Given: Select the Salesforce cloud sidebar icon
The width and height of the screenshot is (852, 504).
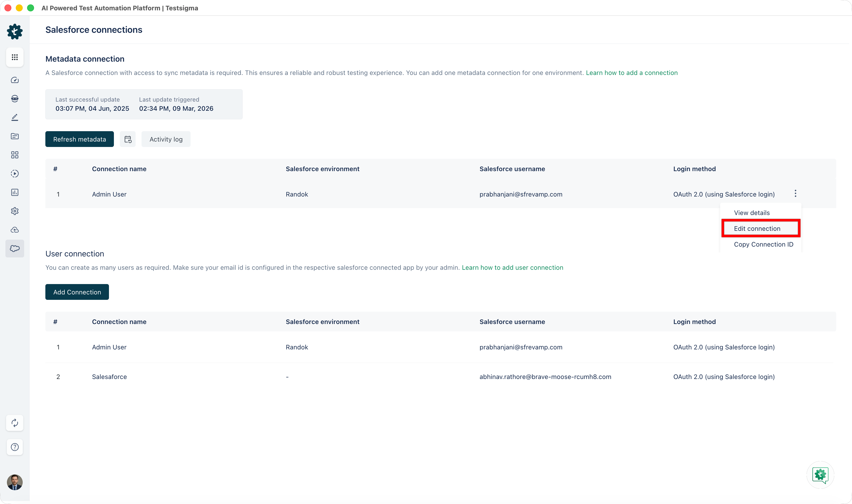Looking at the screenshot, I should 15,249.
